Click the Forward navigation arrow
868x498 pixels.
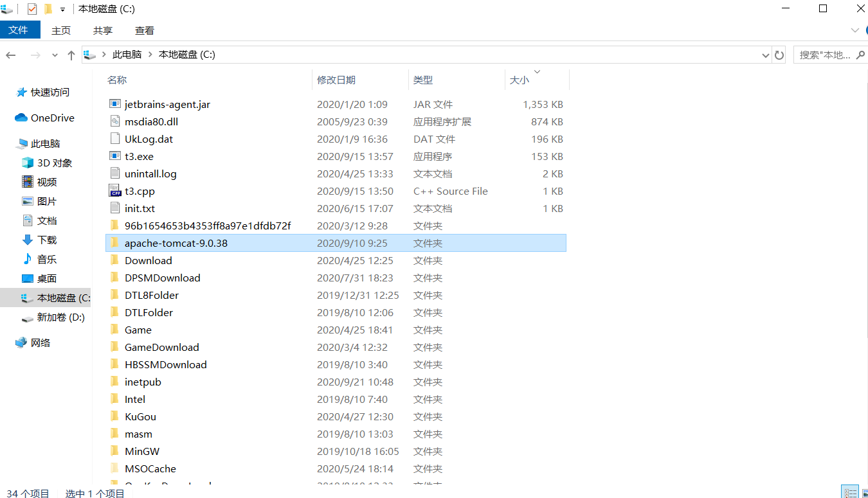pos(35,55)
